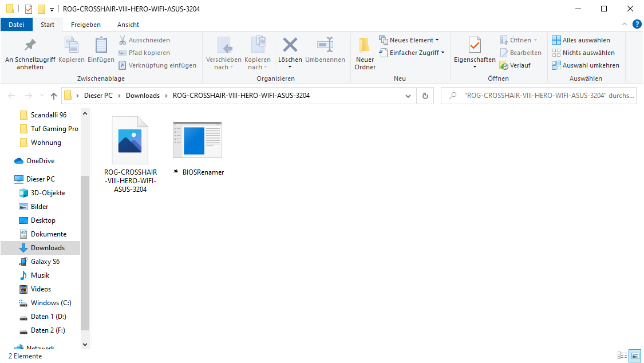This screenshot has width=644, height=363.
Task: Click the back navigation arrow
Action: 11,96
